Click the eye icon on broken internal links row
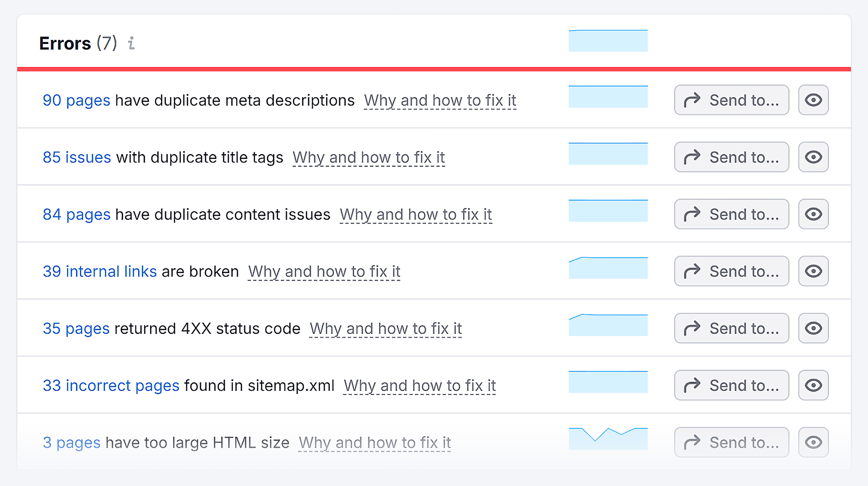 coord(813,271)
